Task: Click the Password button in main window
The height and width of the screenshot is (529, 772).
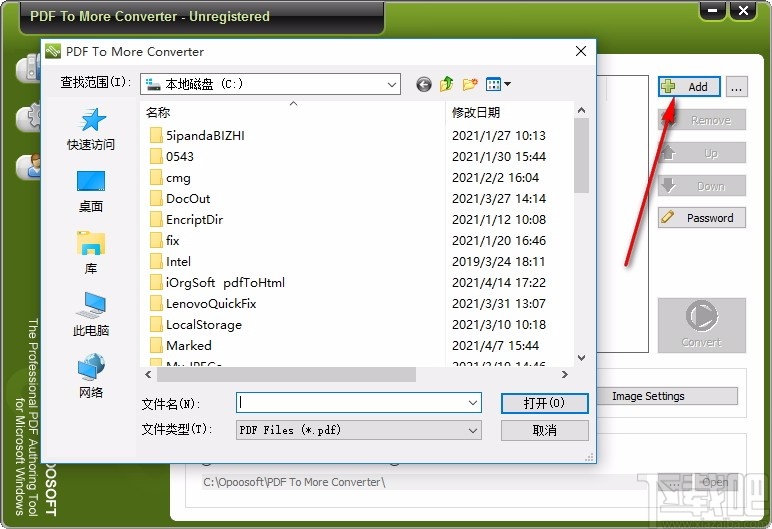Action: [702, 218]
